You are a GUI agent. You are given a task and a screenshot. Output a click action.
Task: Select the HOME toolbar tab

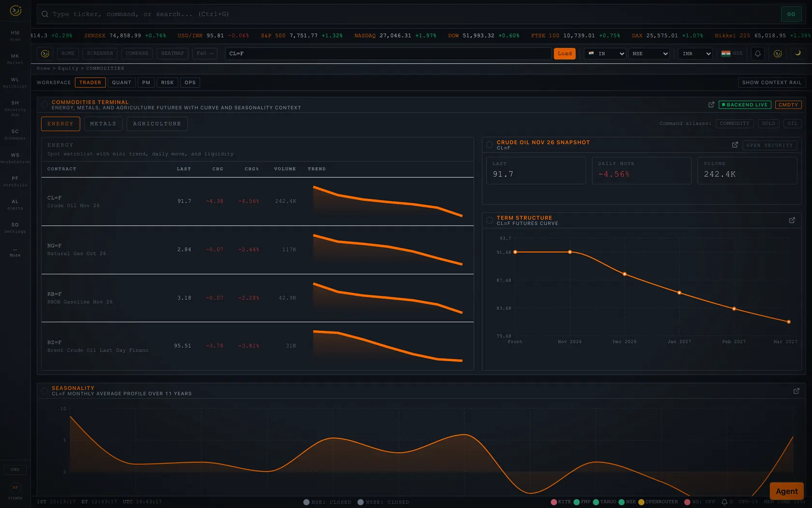coord(68,54)
